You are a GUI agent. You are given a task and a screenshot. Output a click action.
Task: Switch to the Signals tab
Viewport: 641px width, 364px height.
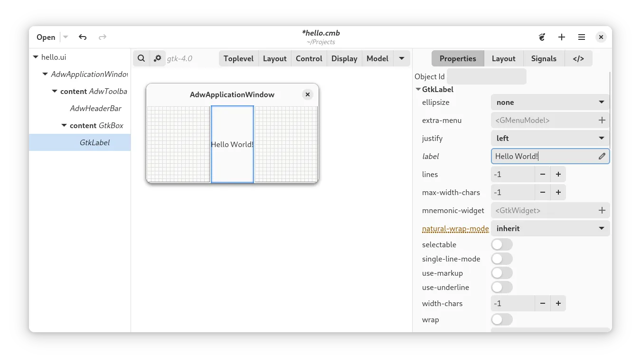[543, 58]
